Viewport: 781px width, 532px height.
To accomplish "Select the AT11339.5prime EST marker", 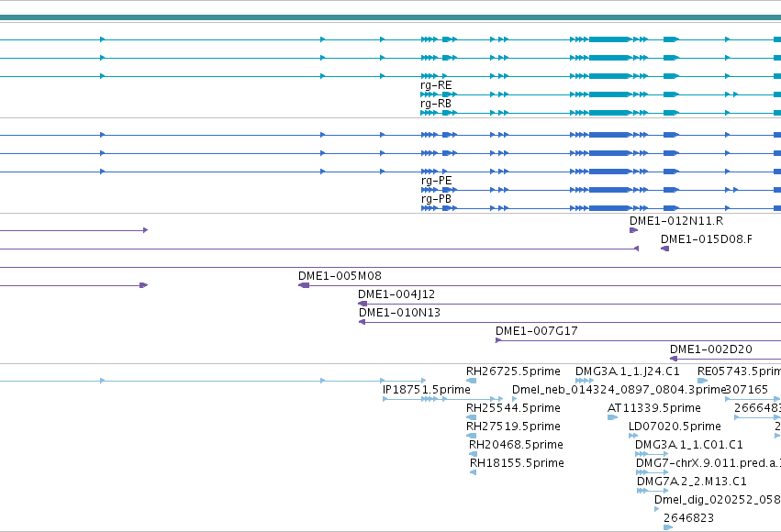I will pos(613,417).
